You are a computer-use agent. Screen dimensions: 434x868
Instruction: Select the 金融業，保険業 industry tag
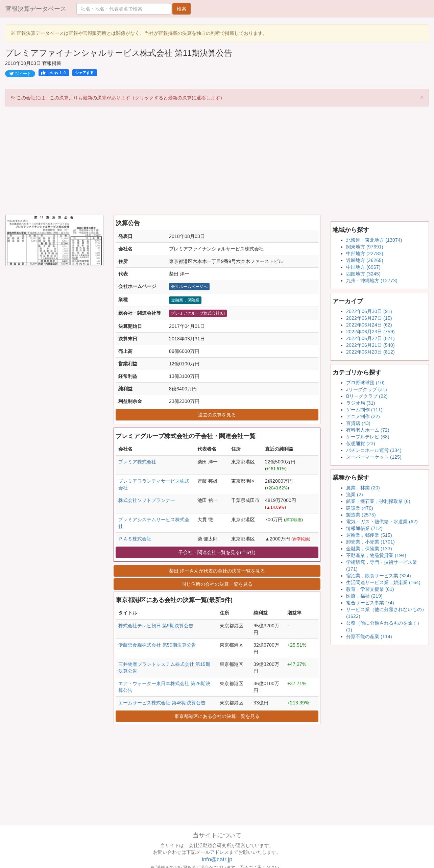pos(185,300)
